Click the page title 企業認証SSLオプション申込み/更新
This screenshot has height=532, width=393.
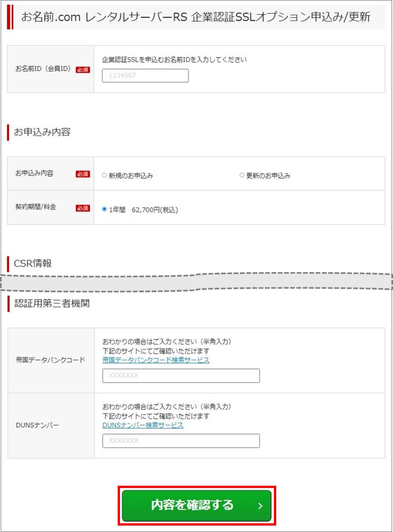196,16
